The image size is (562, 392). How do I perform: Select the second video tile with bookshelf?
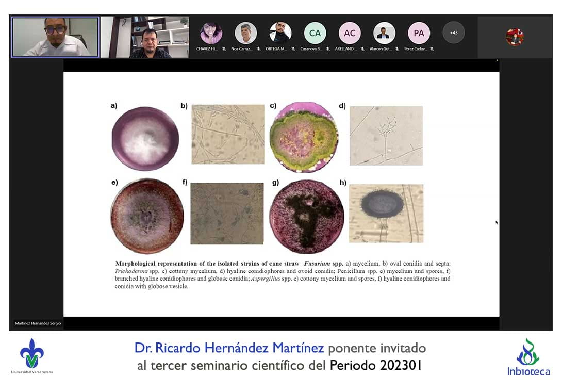[145, 37]
